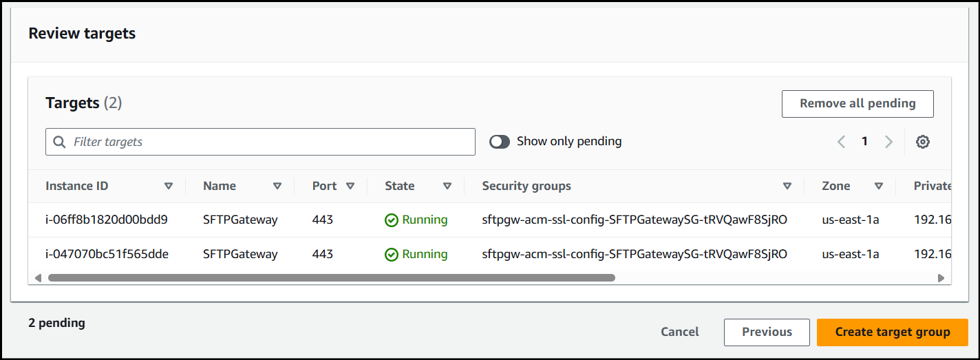Sort by Instance ID column arrow

coord(169,186)
